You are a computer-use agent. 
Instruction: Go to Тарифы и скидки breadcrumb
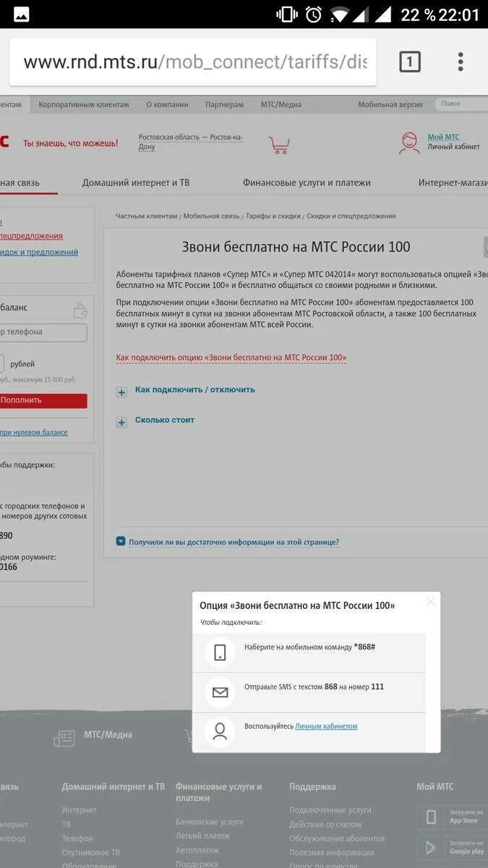tap(273, 216)
